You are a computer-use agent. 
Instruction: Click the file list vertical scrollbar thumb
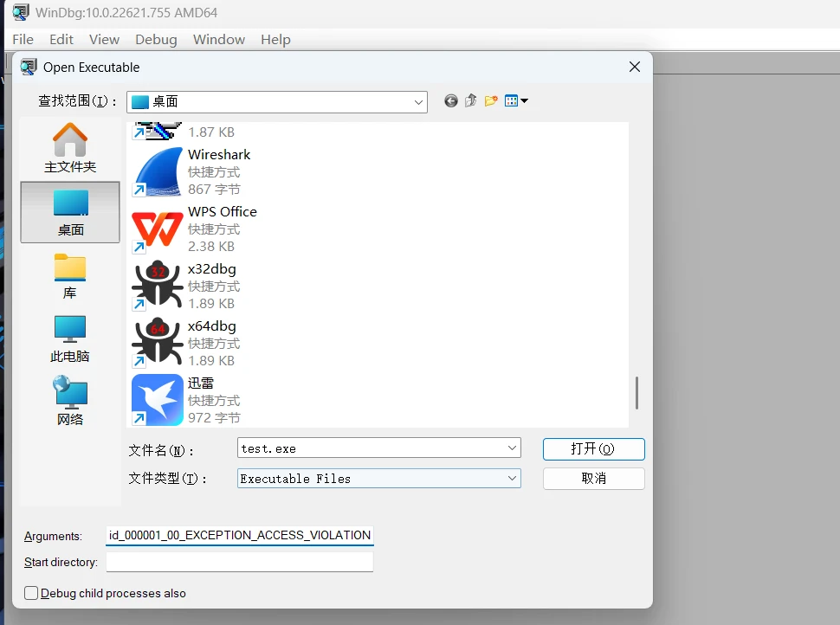click(x=636, y=392)
